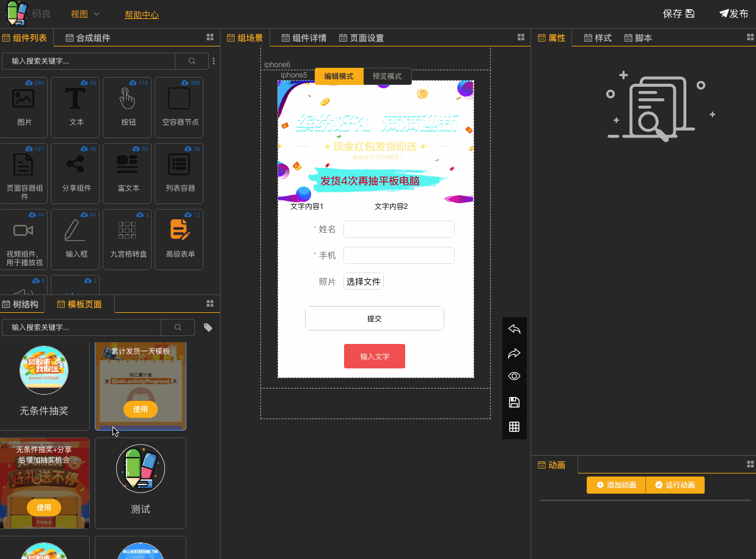This screenshot has width=756, height=559.
Task: Focus the component search input field
Action: click(x=89, y=61)
